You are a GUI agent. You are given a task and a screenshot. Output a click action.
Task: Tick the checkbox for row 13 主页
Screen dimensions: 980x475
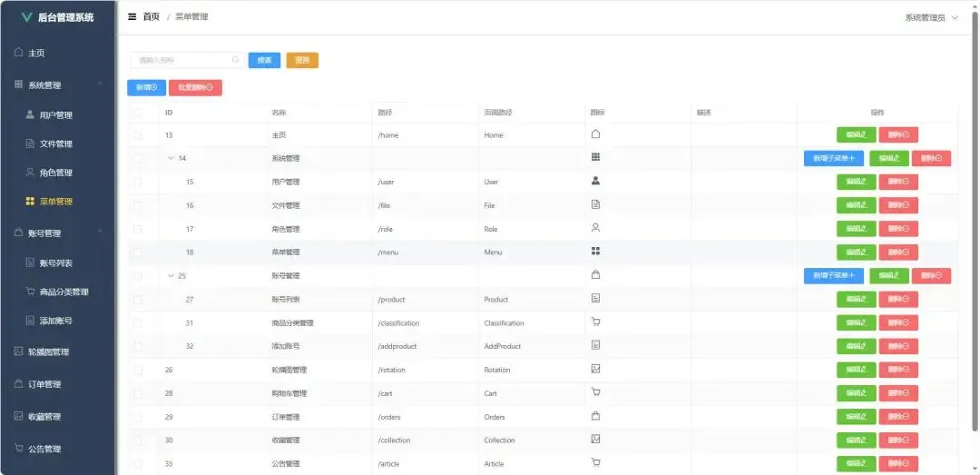(x=138, y=135)
